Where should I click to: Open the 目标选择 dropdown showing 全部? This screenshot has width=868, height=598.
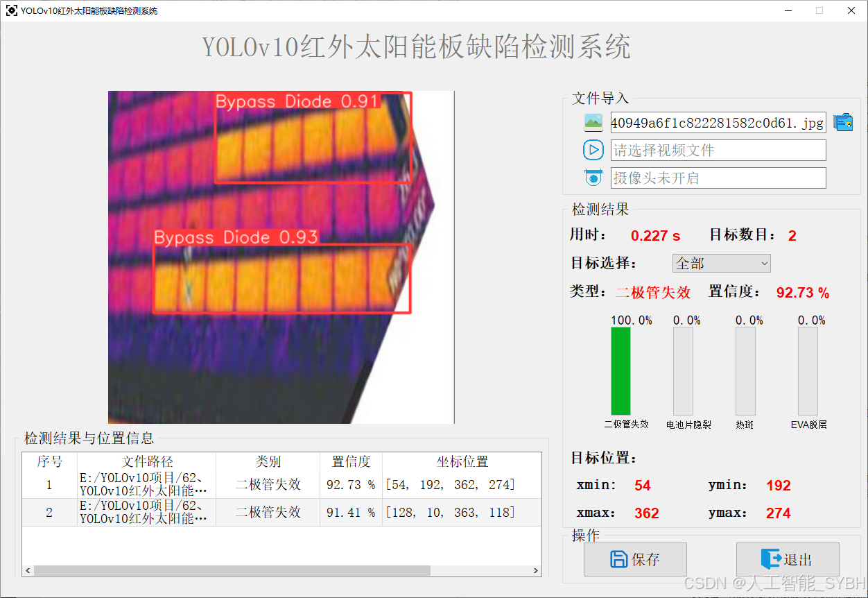coord(721,264)
